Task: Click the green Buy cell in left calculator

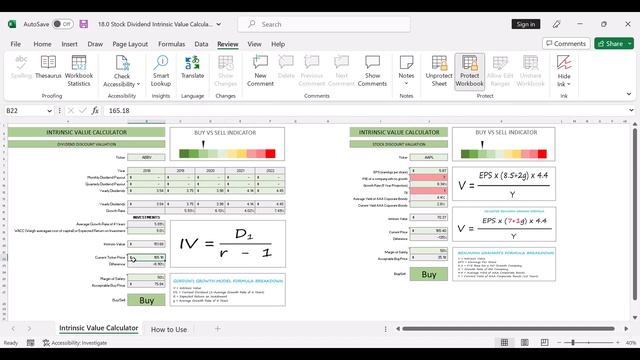Action: [x=146, y=300]
